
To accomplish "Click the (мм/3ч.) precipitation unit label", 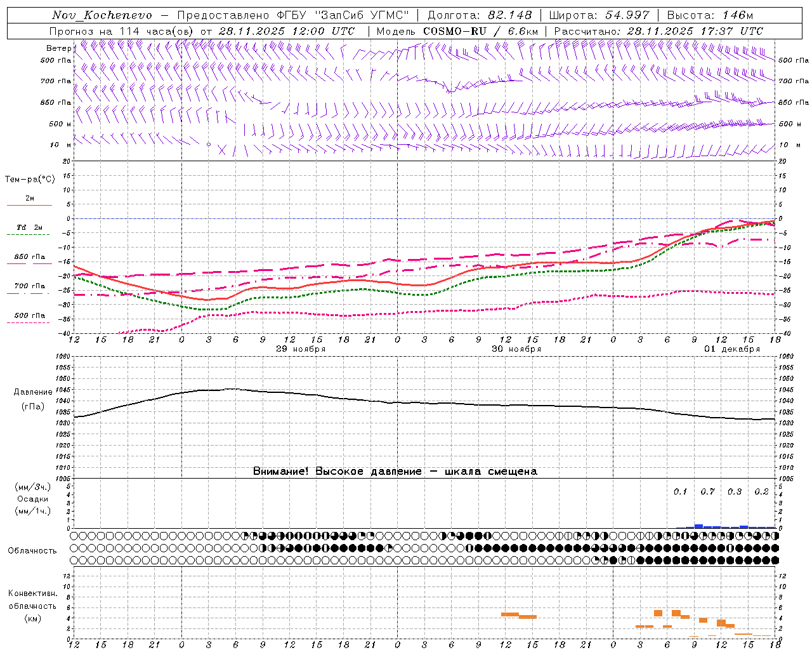I will 33,487.
